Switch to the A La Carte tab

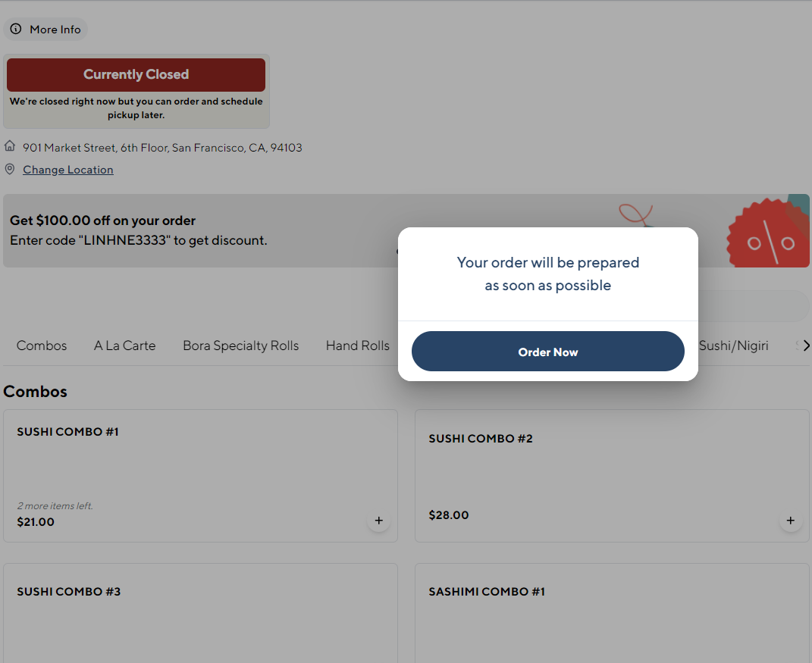[x=124, y=345]
